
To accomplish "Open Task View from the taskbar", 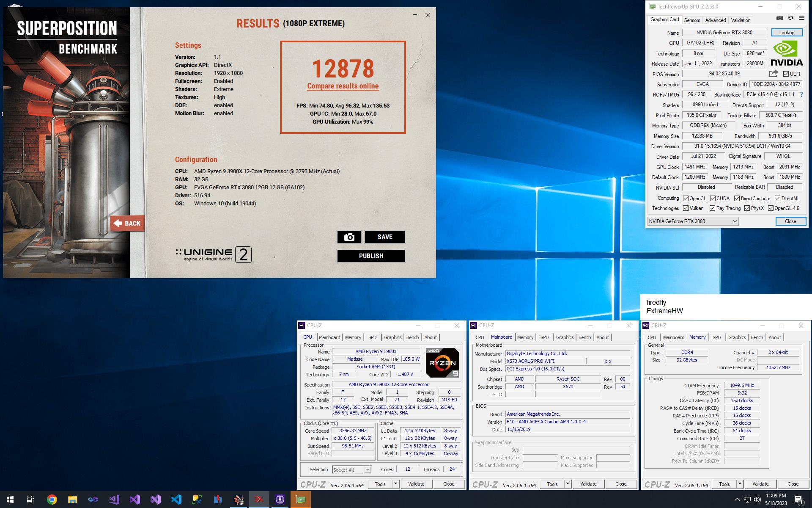I will coord(30,500).
